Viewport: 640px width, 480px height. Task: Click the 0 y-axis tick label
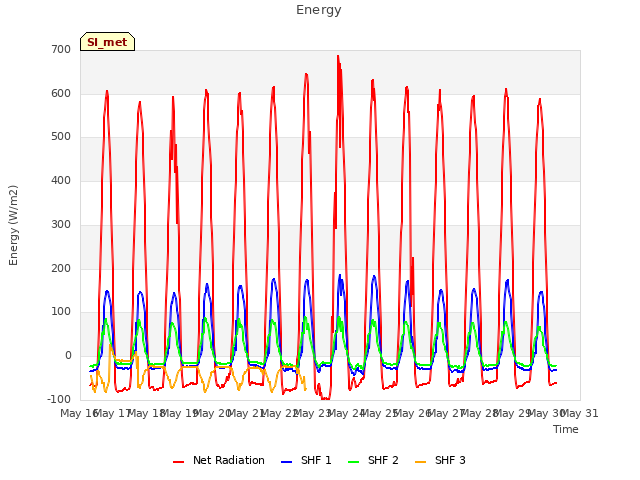68,356
